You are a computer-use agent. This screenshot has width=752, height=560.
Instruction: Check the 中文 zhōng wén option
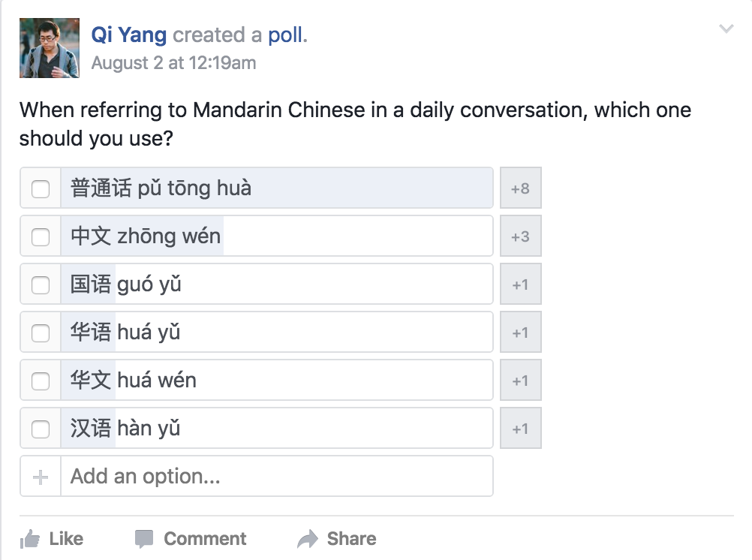tap(41, 236)
